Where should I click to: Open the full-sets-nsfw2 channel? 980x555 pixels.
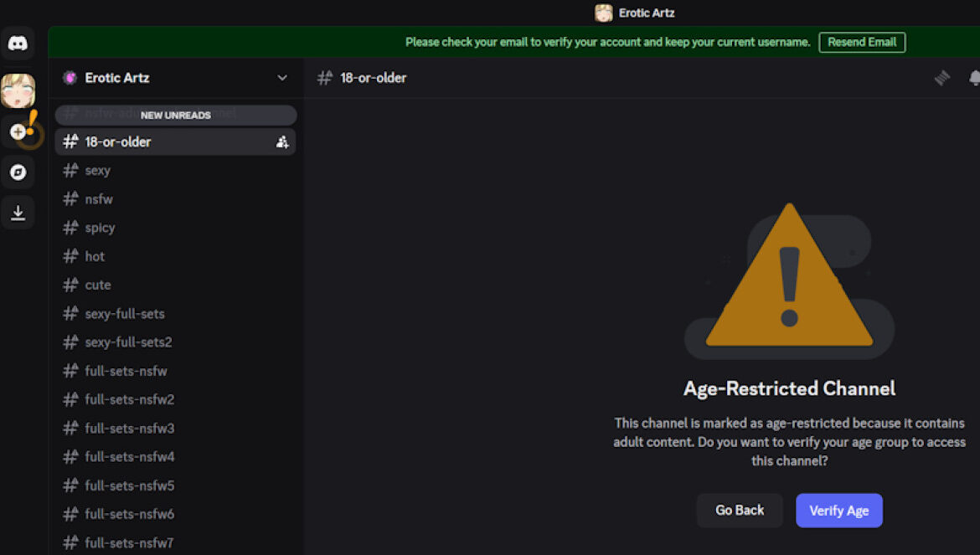tap(176, 399)
